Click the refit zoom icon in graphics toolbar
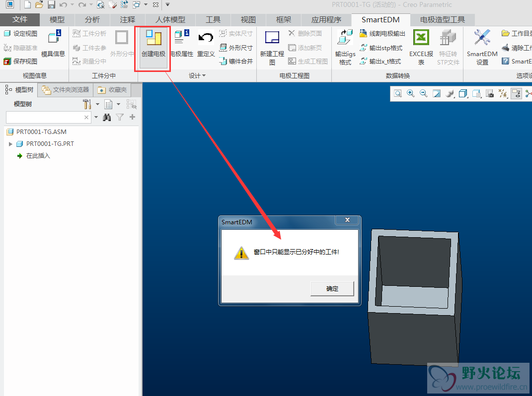The image size is (532, 396). tap(398, 93)
